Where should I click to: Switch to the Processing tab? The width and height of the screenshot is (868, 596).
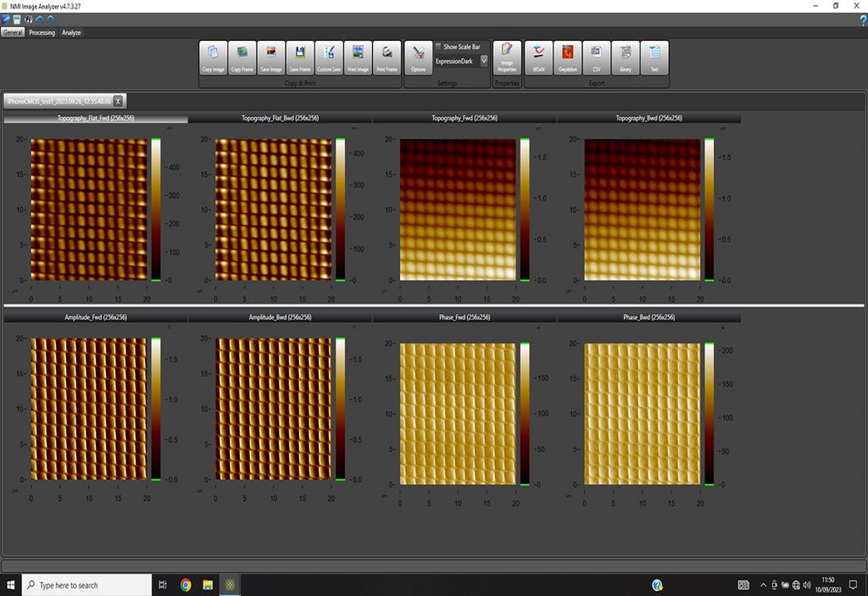(42, 33)
